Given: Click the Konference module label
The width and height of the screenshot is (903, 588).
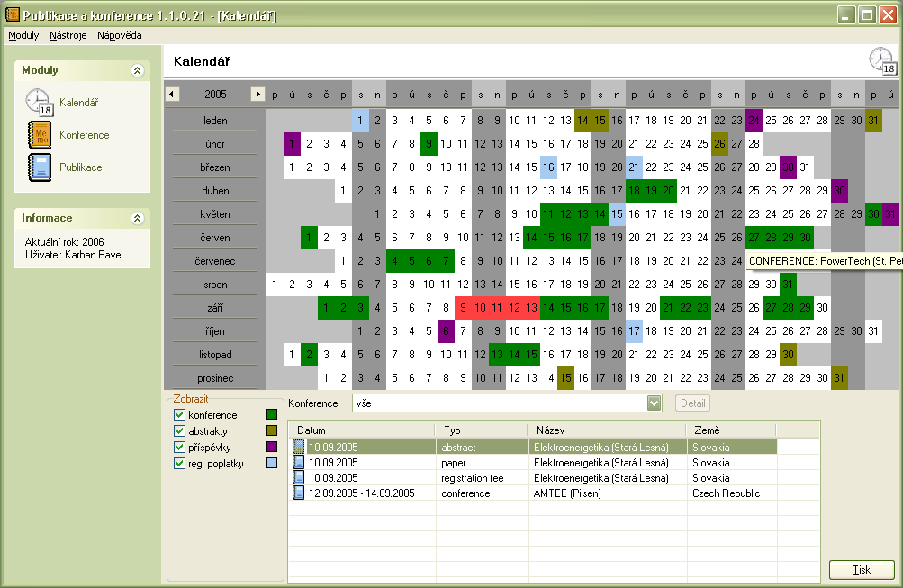Looking at the screenshot, I should click(x=84, y=135).
